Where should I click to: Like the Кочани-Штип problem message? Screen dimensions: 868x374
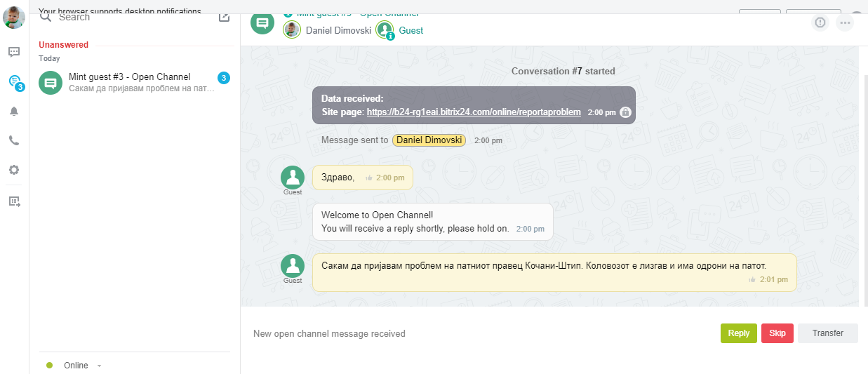click(752, 280)
